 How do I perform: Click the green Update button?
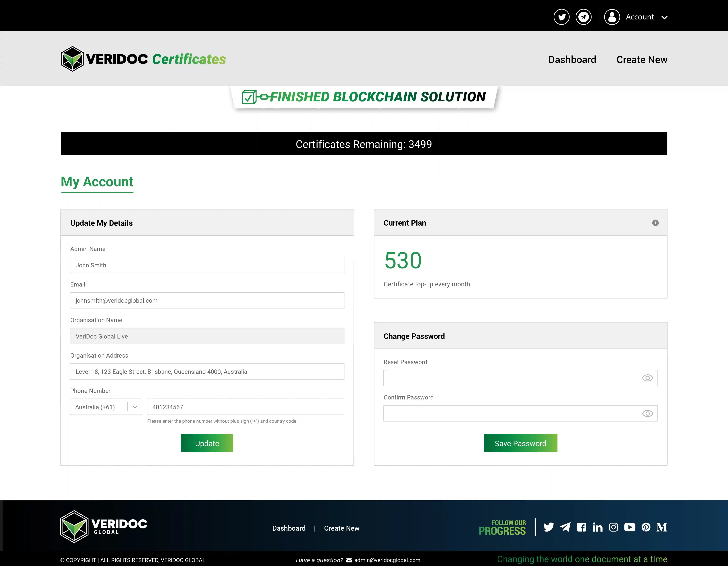tap(207, 443)
